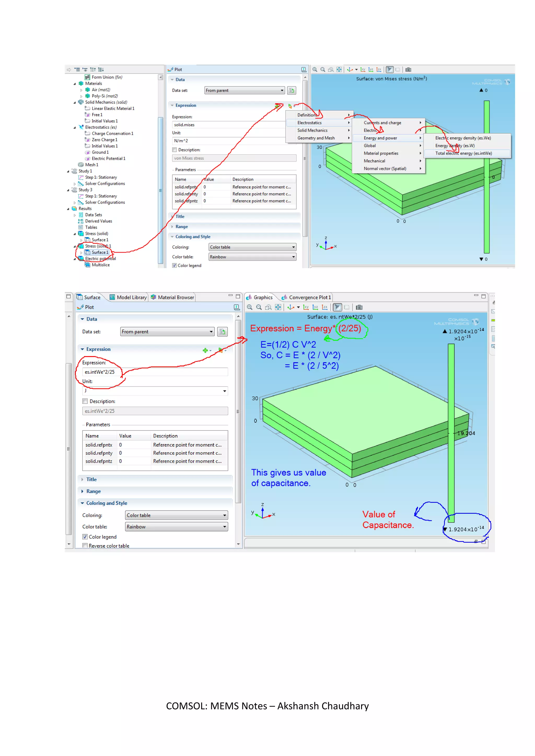Viewport: 535px width, 756px height.
Task: Open lower Data set From parent dropdown
Action: (x=167, y=332)
